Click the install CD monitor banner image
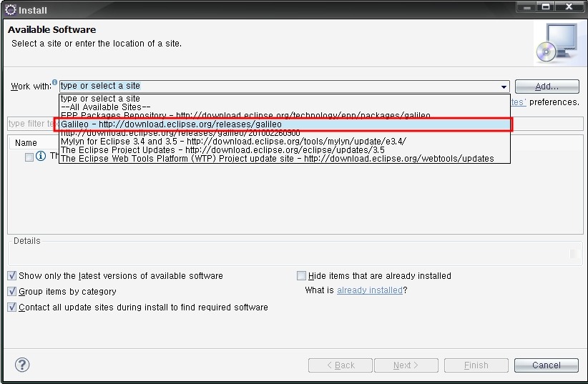588x384 pixels. click(556, 43)
